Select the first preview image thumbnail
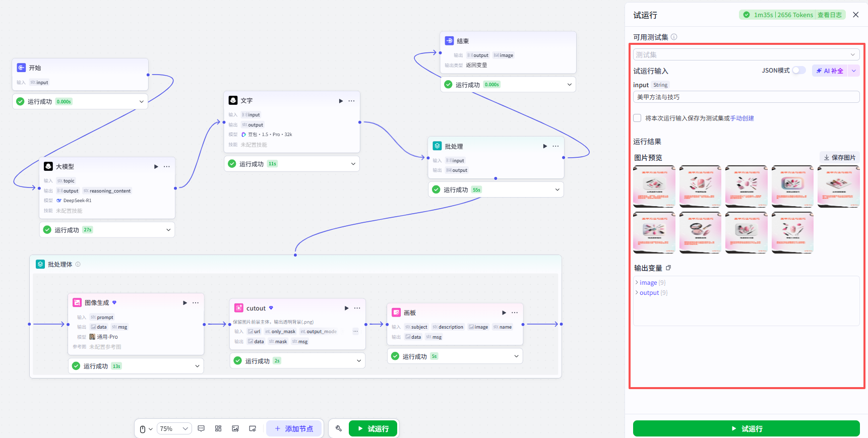 [654, 186]
